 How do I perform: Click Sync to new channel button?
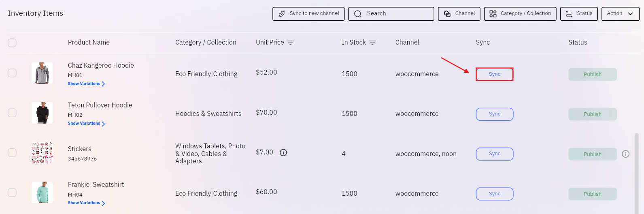click(x=308, y=13)
